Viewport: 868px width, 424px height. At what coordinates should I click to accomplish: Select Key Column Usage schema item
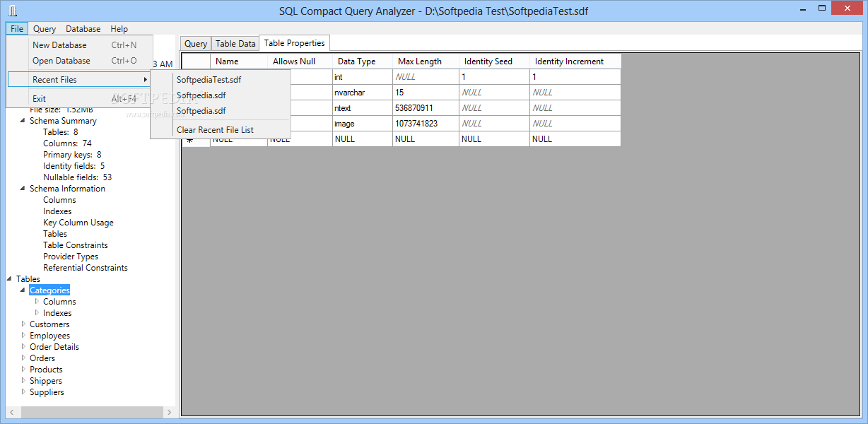click(x=78, y=223)
